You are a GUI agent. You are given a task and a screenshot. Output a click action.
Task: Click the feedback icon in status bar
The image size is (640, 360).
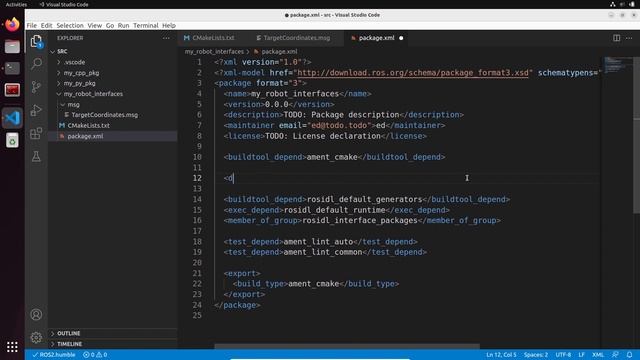615,355
